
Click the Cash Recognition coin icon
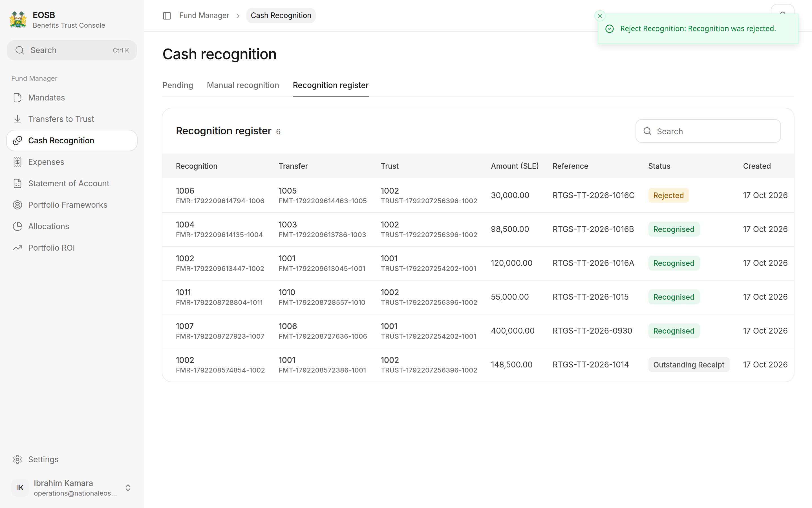click(x=17, y=141)
